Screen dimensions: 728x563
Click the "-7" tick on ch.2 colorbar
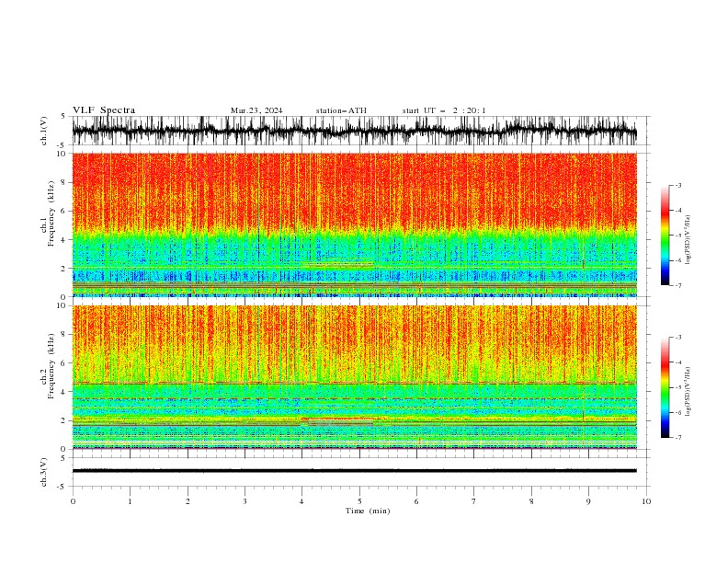[x=677, y=437]
